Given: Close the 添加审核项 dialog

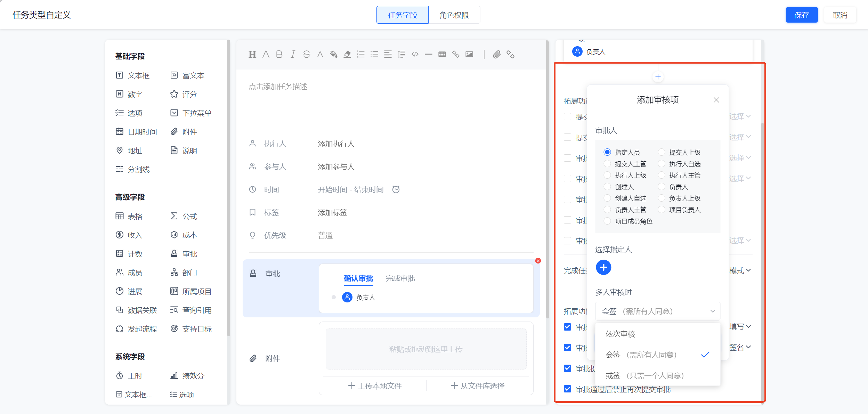Looking at the screenshot, I should 716,100.
